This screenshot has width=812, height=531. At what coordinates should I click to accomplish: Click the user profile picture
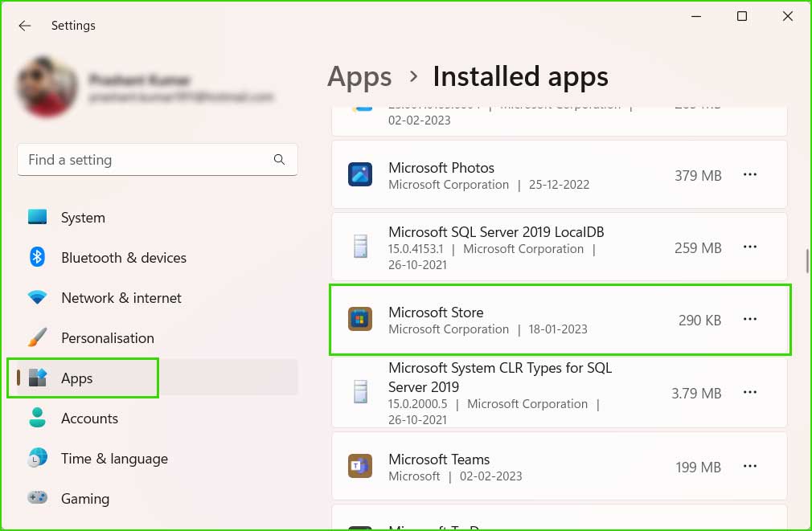(47, 87)
